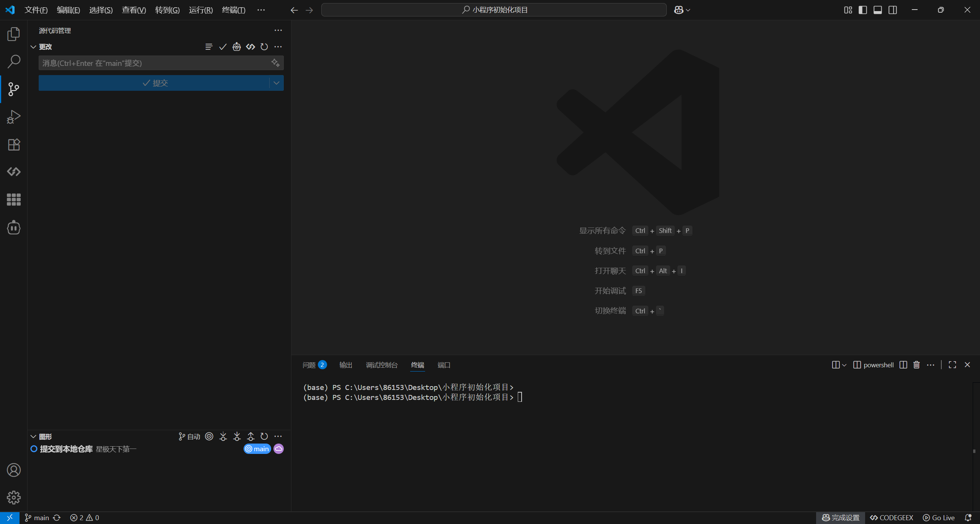Collapse the 图形 section
980x524 pixels.
click(x=33, y=436)
